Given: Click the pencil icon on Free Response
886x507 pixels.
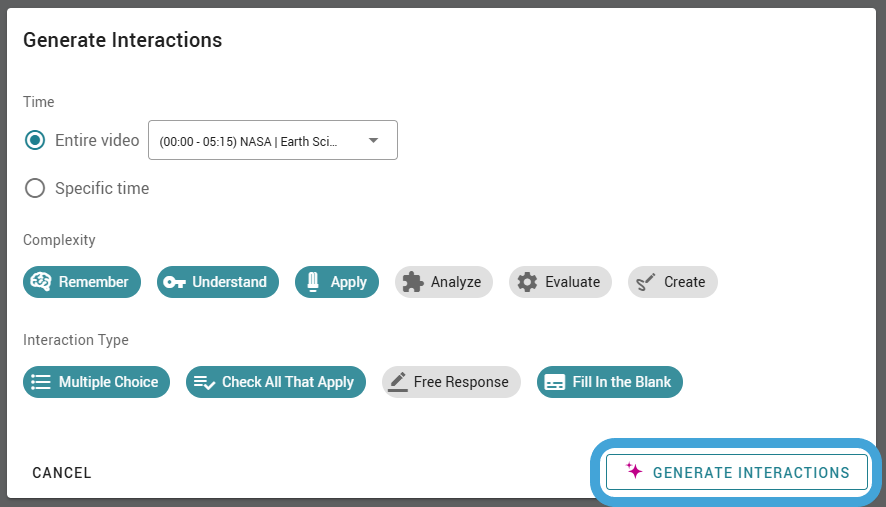Looking at the screenshot, I should pyautogui.click(x=398, y=382).
